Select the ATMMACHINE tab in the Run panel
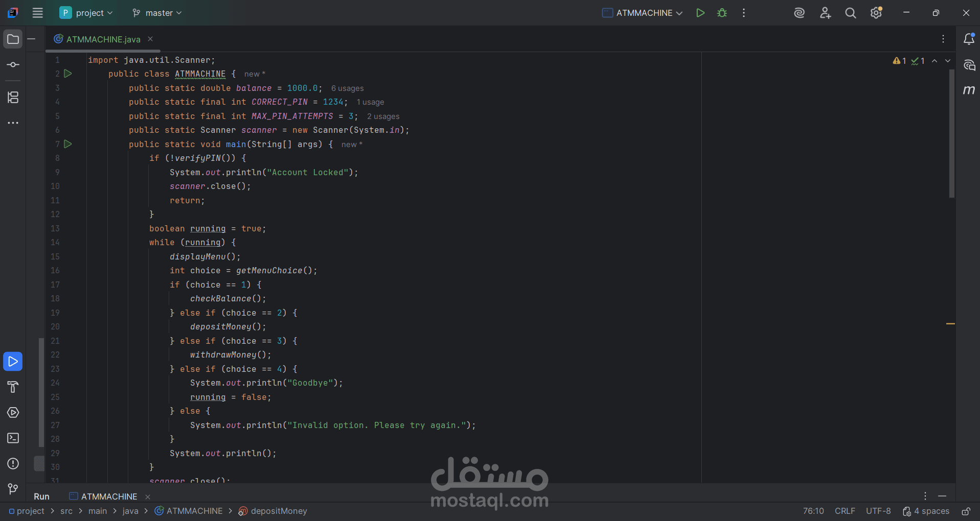 [x=103, y=496]
